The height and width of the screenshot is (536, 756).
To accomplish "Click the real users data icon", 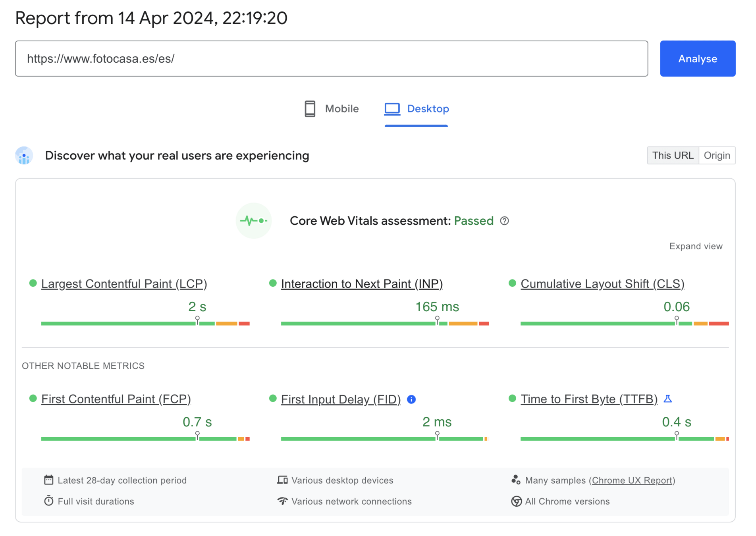I will click(x=24, y=156).
